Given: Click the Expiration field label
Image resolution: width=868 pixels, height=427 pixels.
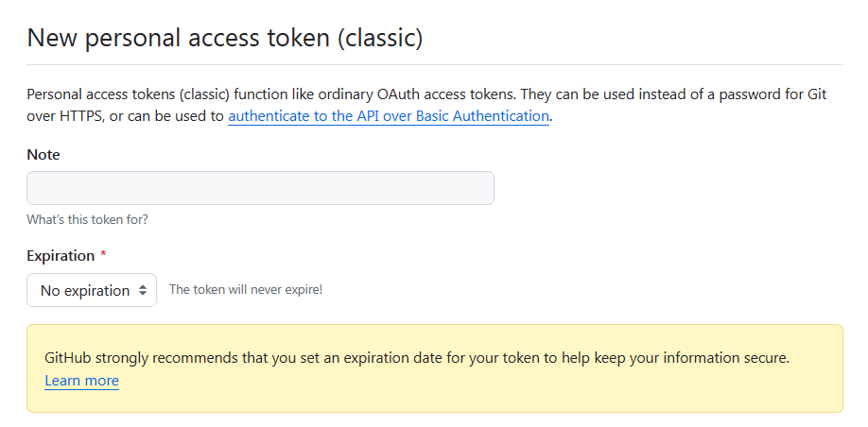Looking at the screenshot, I should (x=61, y=256).
